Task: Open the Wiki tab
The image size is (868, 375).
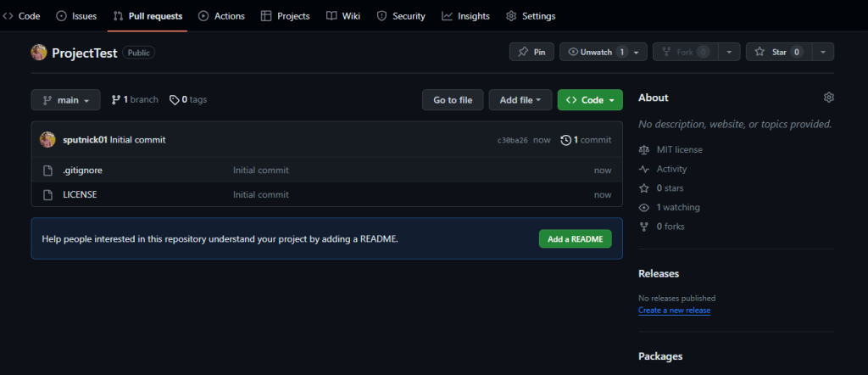Action: point(343,16)
